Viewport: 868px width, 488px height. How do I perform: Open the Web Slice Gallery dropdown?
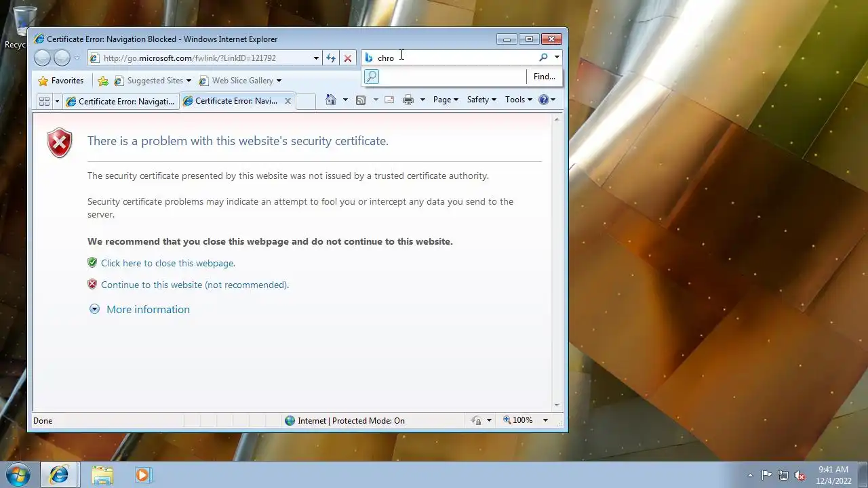tap(240, 81)
